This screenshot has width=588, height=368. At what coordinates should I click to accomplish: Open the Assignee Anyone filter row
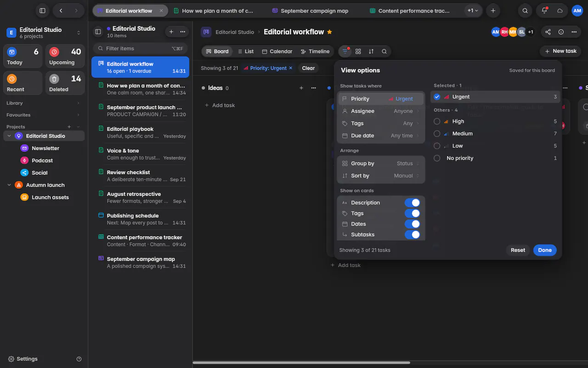(x=381, y=111)
